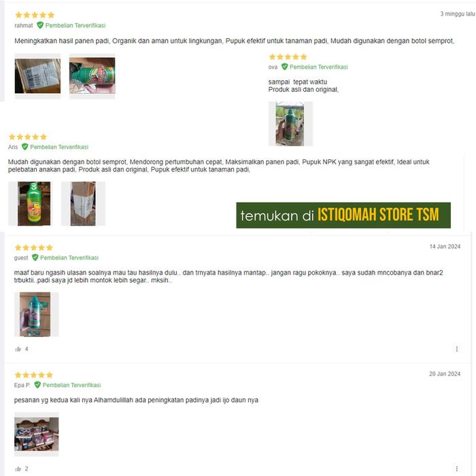The height and width of the screenshot is (476, 476).
Task: Click verified shield icon next to ova
Action: [284, 67]
